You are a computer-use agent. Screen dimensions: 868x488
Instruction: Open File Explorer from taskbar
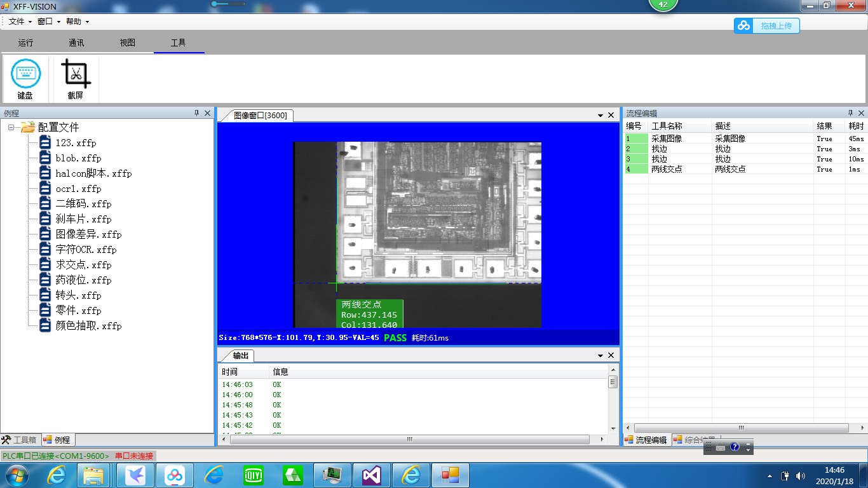tap(93, 475)
